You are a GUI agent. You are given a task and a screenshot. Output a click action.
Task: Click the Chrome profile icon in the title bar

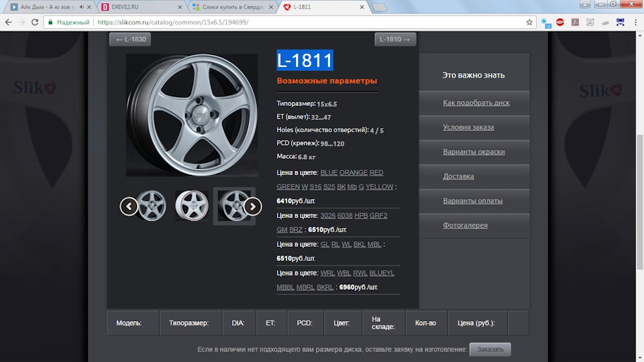[585, 4]
